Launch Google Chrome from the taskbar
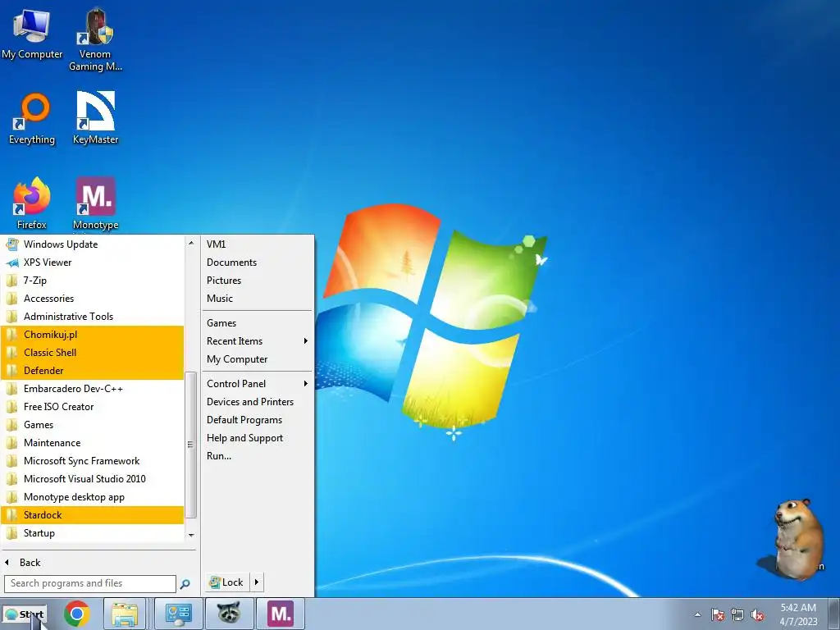Viewport: 840px width, 630px height. 76,614
